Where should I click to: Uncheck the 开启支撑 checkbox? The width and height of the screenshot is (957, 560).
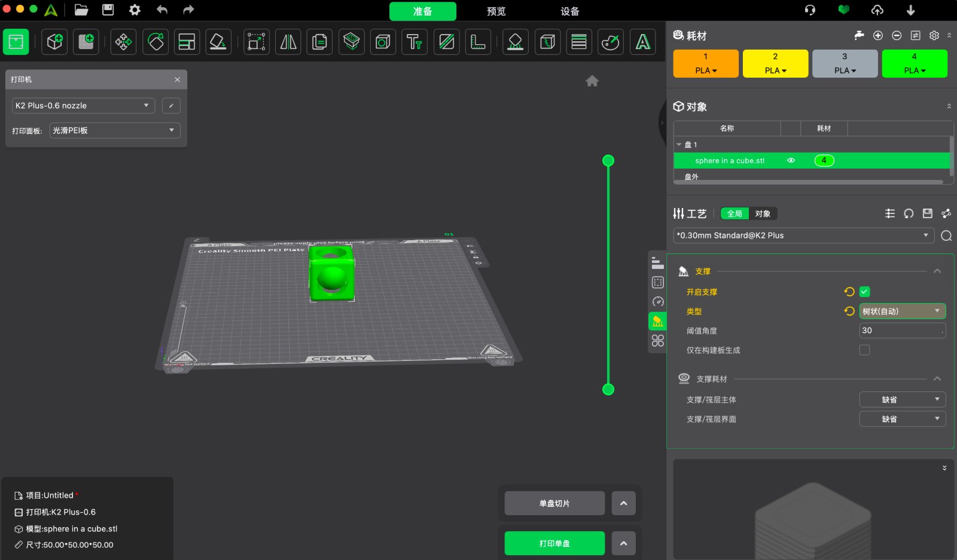coord(864,292)
